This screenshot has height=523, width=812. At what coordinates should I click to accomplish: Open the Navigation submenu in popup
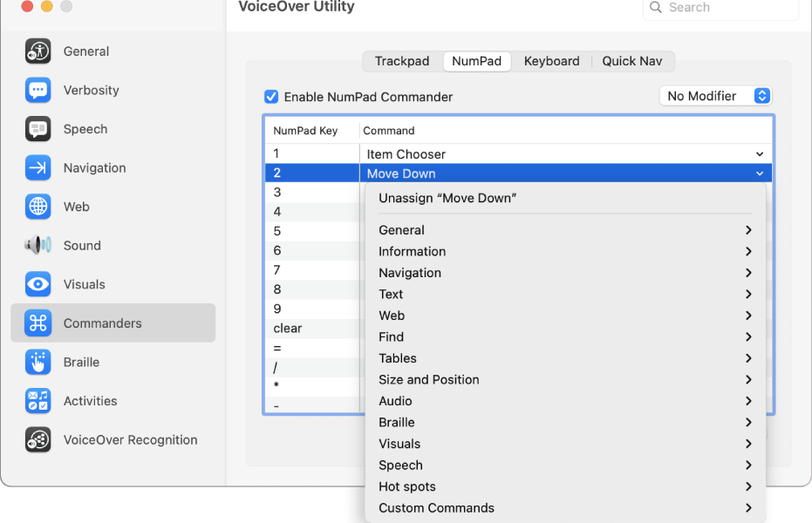[565, 273]
